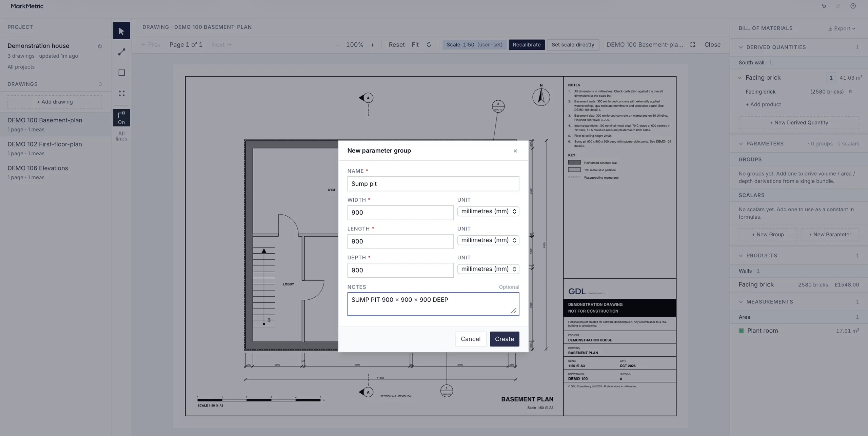Image resolution: width=868 pixels, height=436 pixels.
Task: Open the Width unit dropdown
Action: click(488, 211)
